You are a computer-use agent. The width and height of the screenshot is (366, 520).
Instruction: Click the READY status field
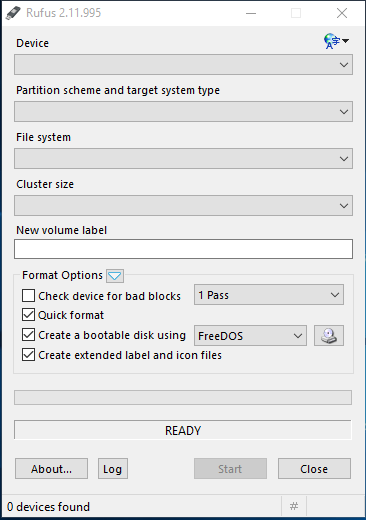coord(183,430)
